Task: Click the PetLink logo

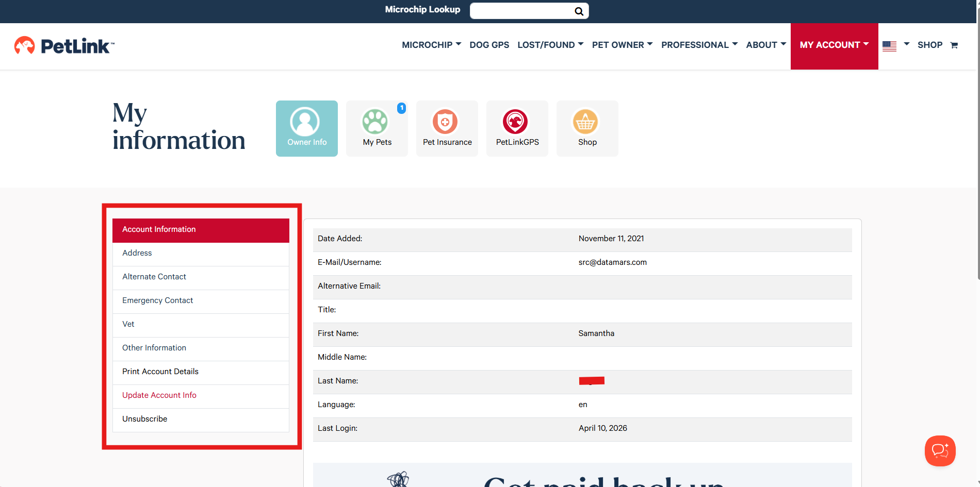Action: click(64, 46)
